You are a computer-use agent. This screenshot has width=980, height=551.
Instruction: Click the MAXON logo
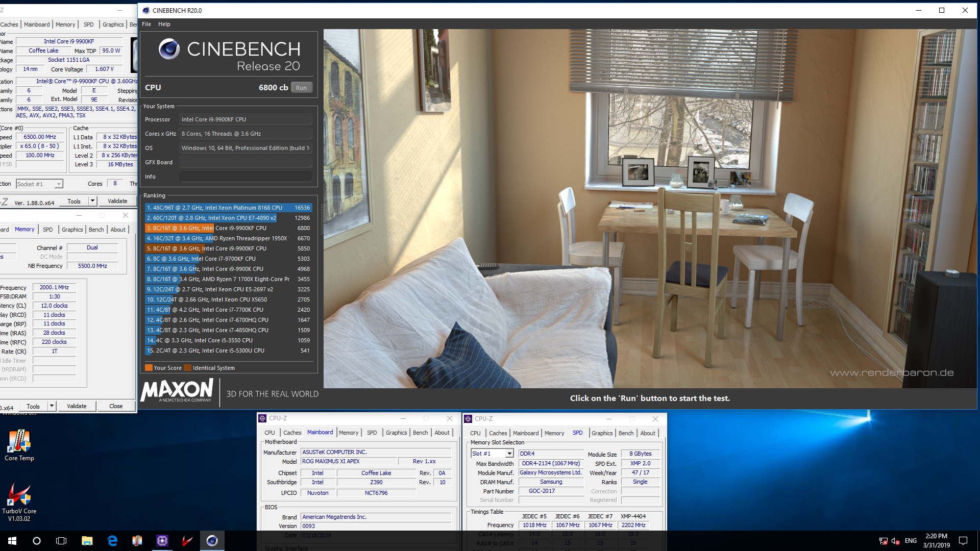pos(177,391)
